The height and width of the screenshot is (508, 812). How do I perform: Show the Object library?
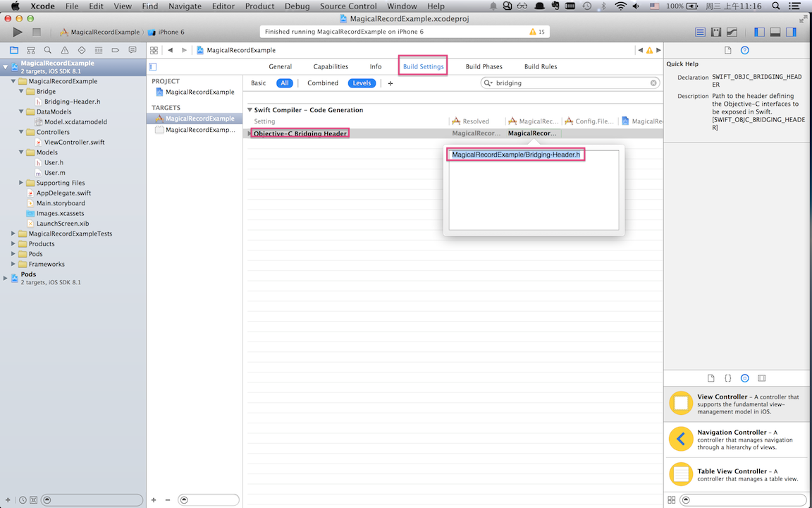[744, 378]
